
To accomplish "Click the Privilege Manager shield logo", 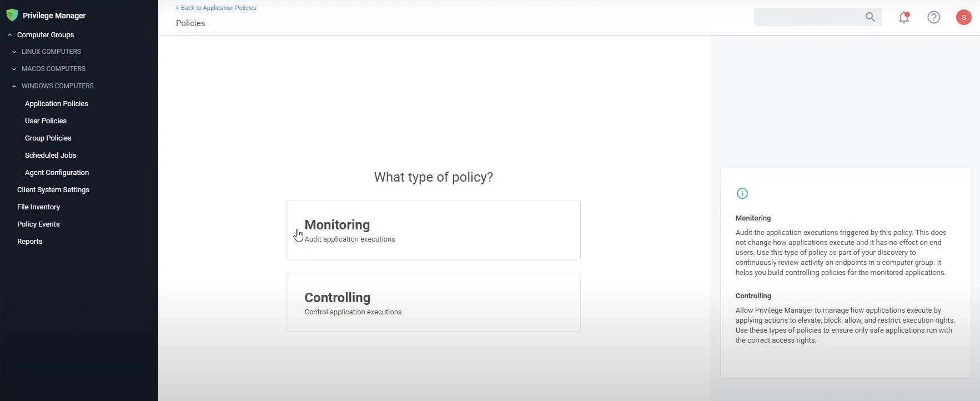I will [x=12, y=15].
